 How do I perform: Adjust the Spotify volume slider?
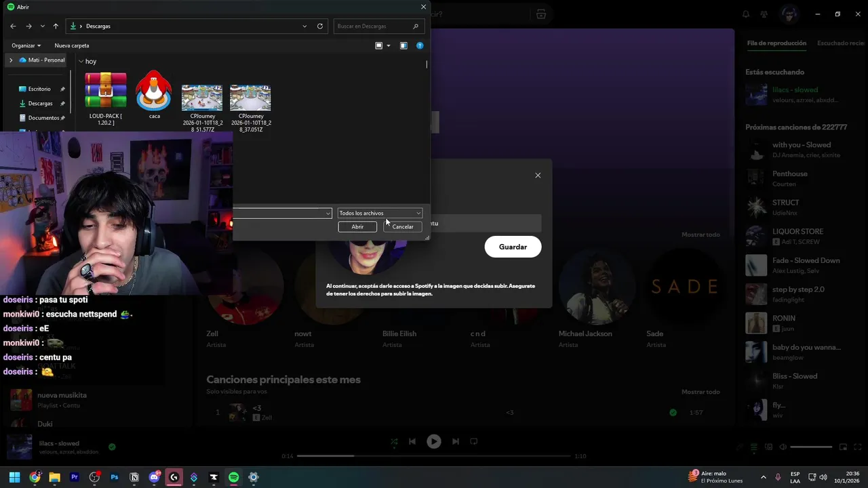coord(811,447)
